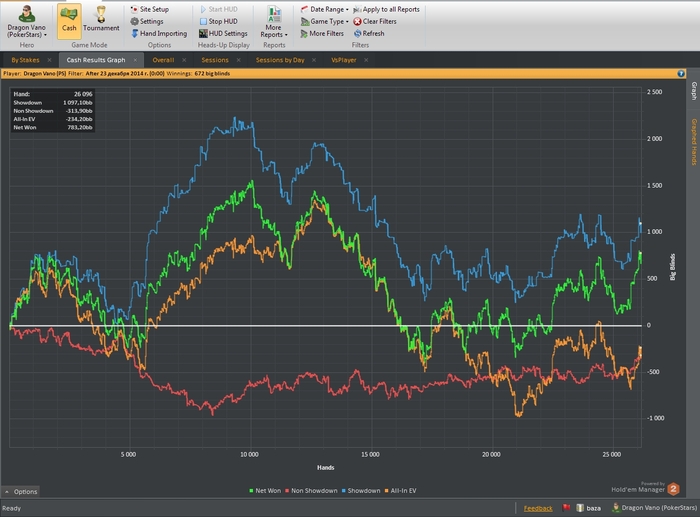The width and height of the screenshot is (700, 517).
Task: Switch to Tournament game mode
Action: click(101, 19)
